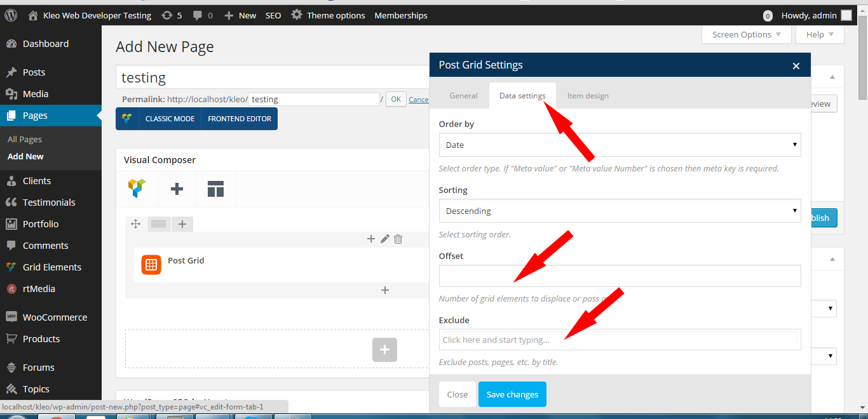Image resolution: width=868 pixels, height=419 pixels.
Task: Switch to the General tab
Action: coord(463,96)
